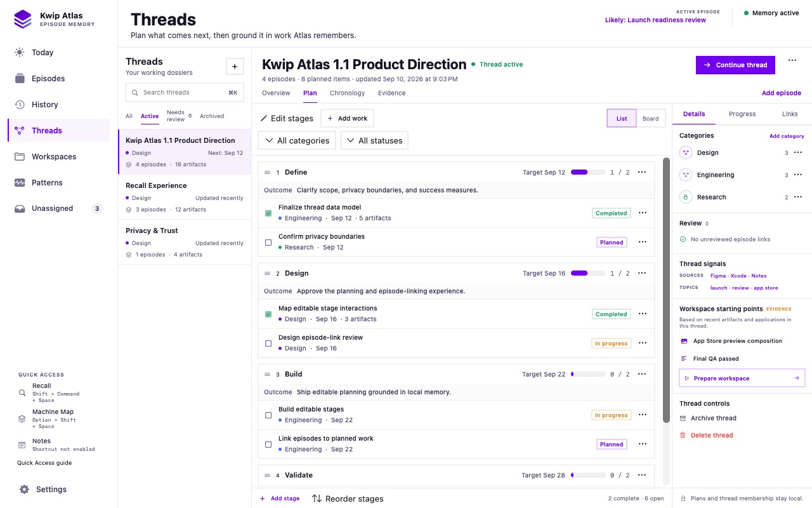Screen dimensions: 812x508
Task: Switch to the Links panel tab
Action: click(x=790, y=114)
